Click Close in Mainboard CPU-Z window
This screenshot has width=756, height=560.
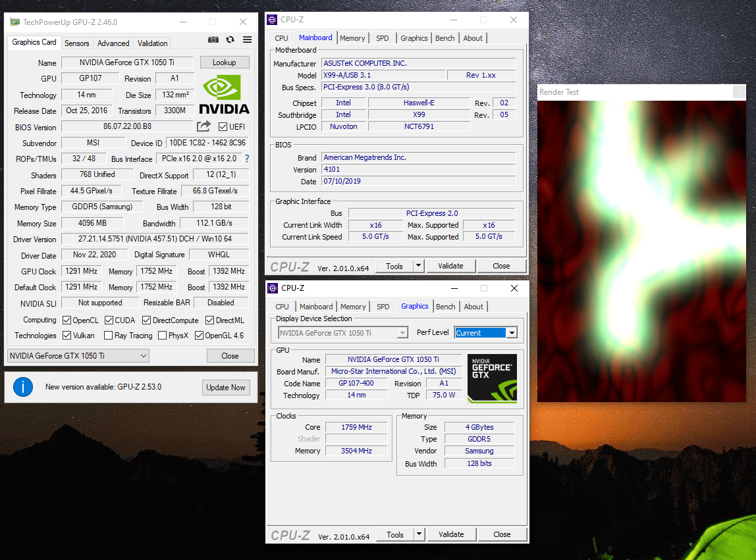coord(501,266)
